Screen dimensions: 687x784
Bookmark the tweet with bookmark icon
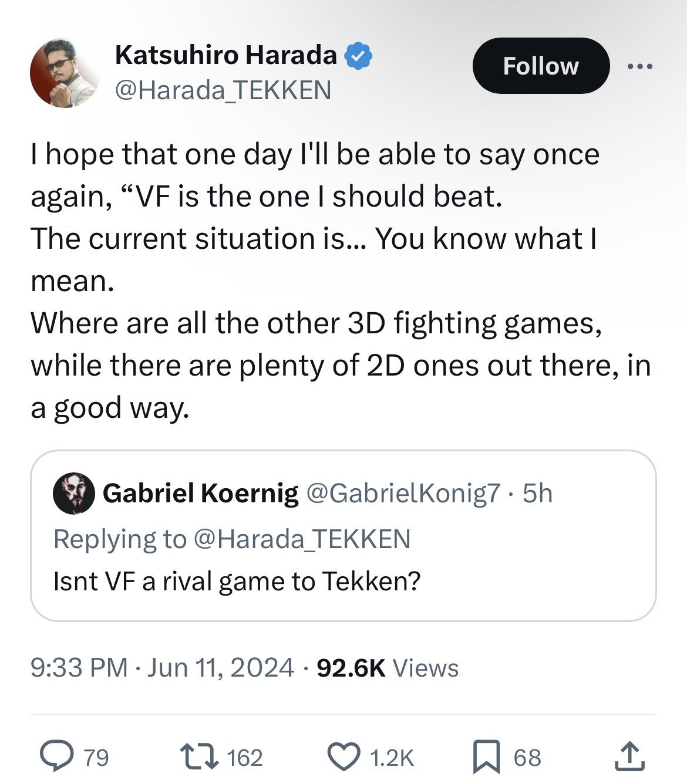486,756
